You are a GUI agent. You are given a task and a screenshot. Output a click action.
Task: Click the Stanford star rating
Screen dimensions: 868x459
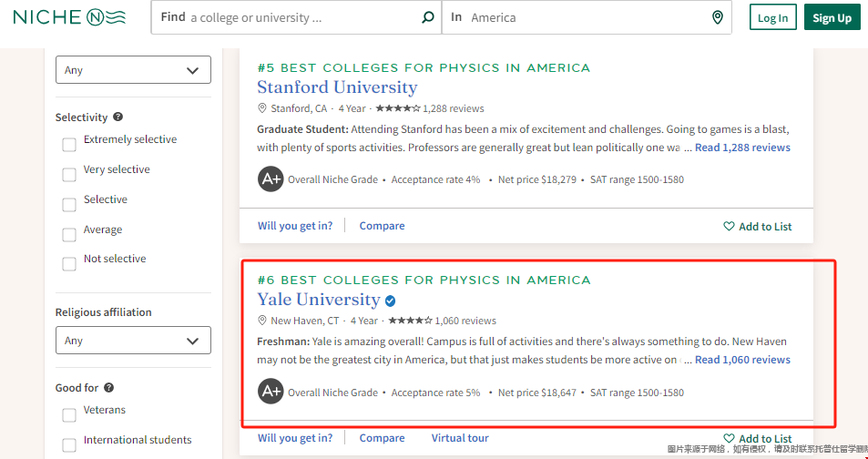click(397, 108)
